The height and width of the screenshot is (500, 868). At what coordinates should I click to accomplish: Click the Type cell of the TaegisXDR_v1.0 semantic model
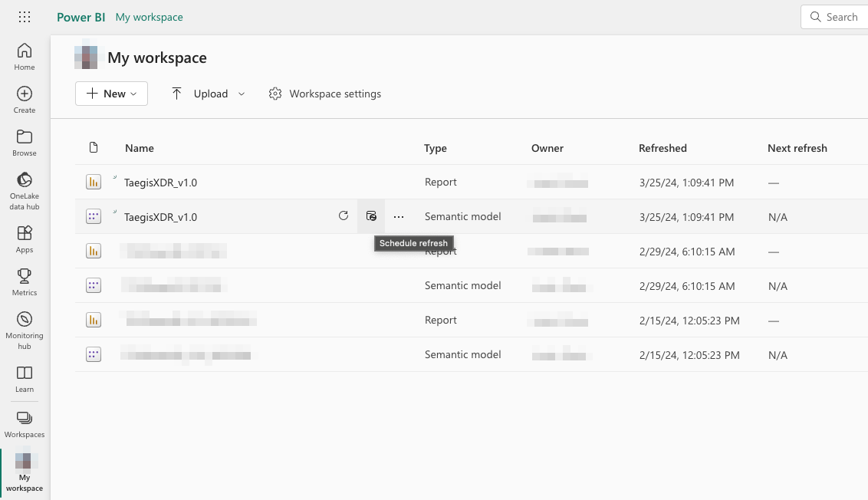[463, 216]
